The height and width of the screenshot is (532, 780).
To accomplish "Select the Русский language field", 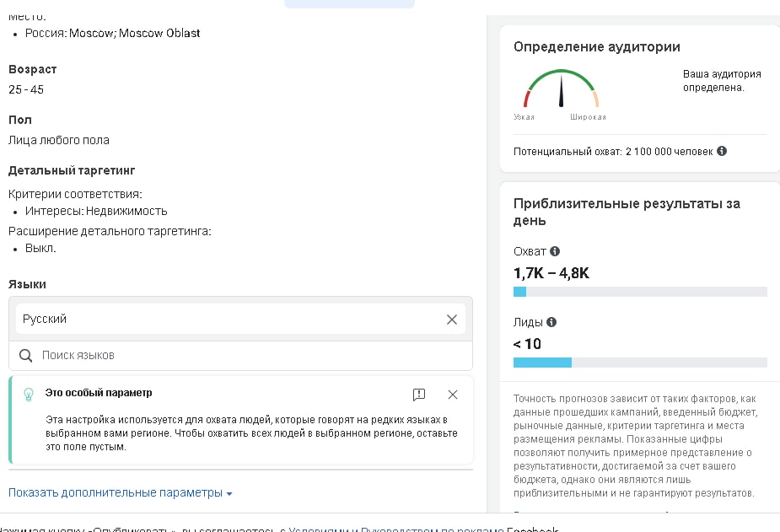I will [240, 320].
